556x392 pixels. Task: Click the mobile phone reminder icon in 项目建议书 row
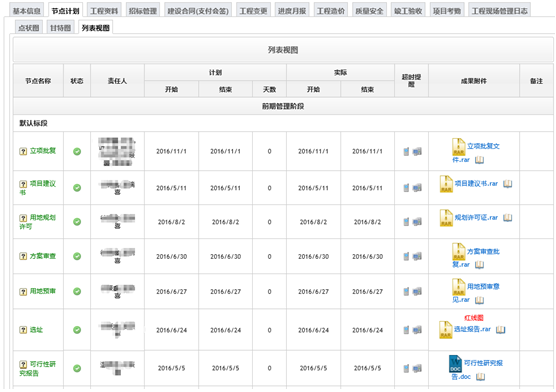[406, 188]
